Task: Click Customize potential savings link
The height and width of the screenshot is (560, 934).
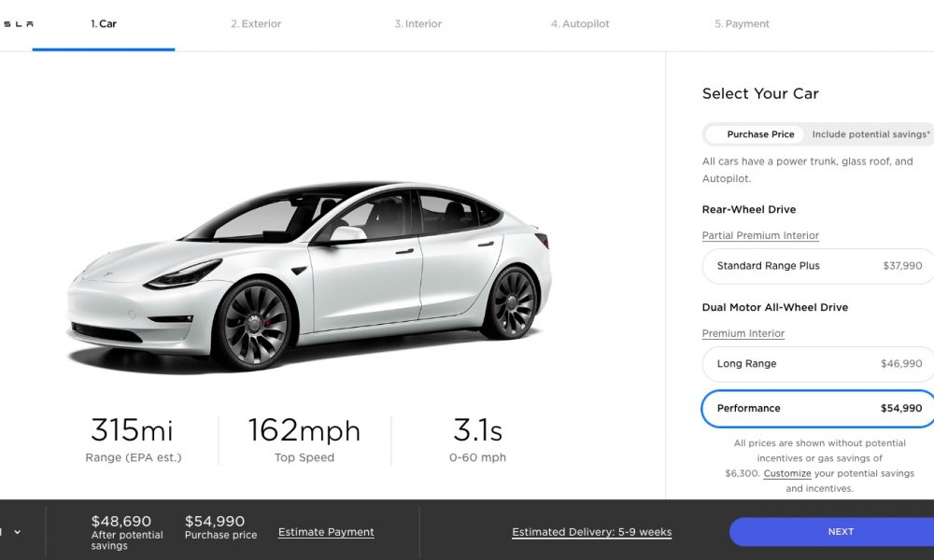Action: (x=787, y=474)
